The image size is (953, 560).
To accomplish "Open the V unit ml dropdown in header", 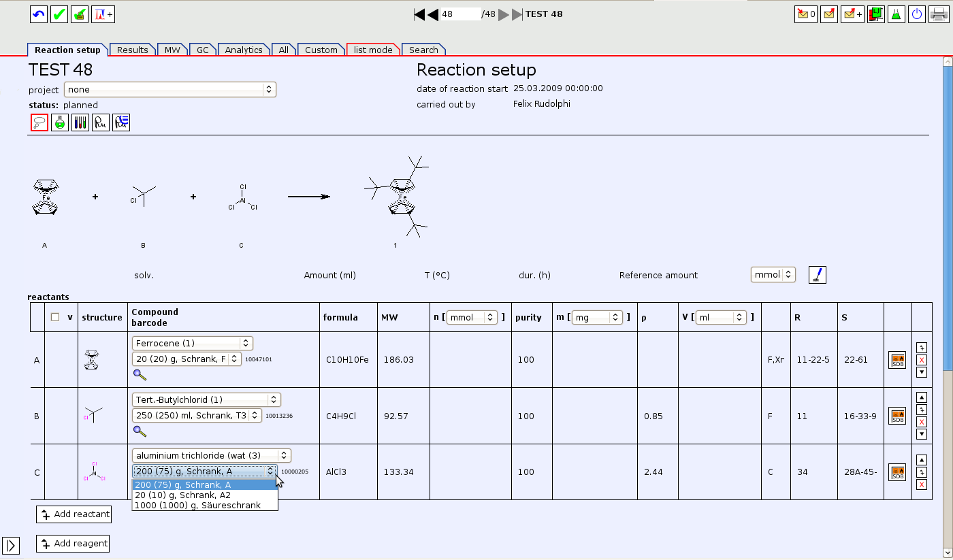I will (720, 317).
